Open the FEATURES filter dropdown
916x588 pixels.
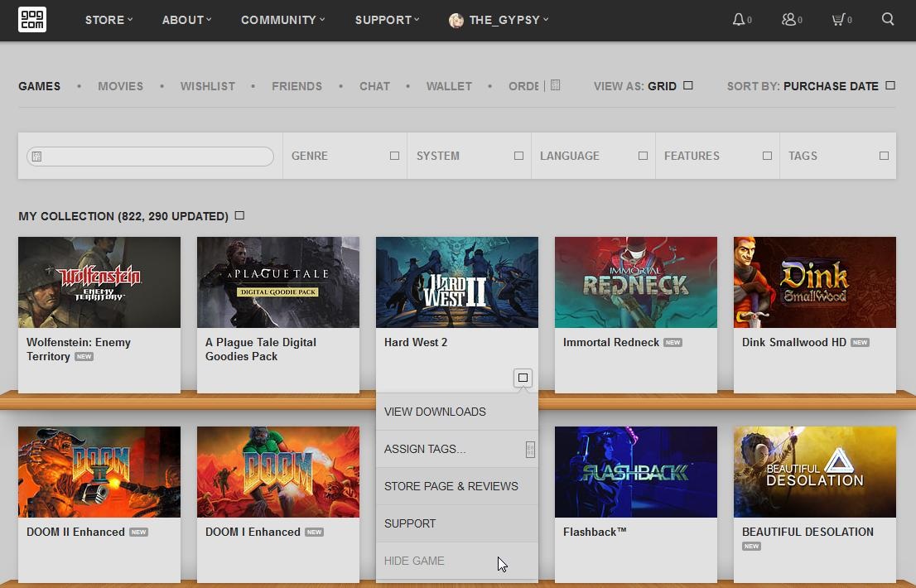point(717,156)
